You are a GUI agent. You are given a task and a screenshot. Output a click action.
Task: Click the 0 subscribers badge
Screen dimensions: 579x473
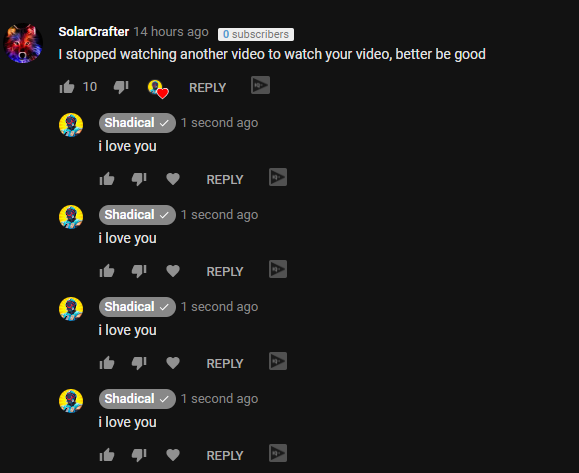tap(256, 34)
